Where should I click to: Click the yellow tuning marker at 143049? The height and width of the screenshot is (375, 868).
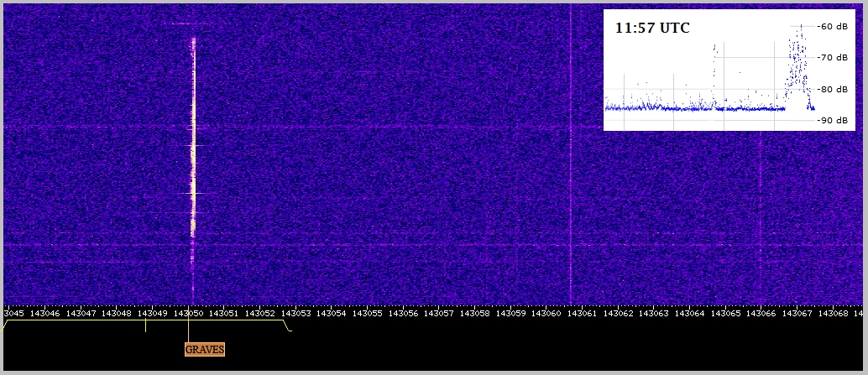click(145, 326)
